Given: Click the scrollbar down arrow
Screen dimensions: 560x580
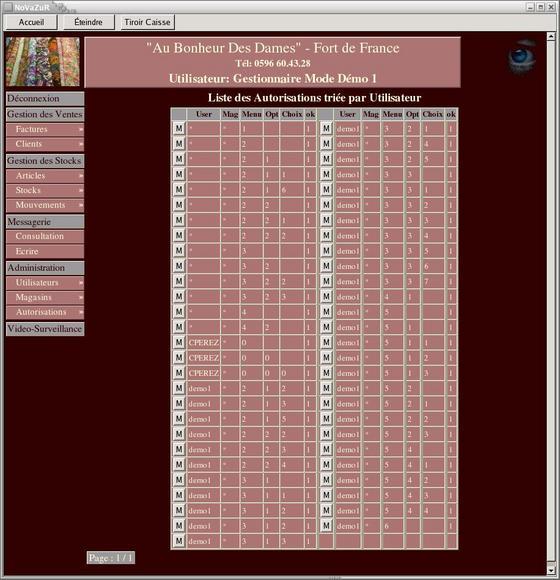Looking at the screenshot, I should click(551, 570).
